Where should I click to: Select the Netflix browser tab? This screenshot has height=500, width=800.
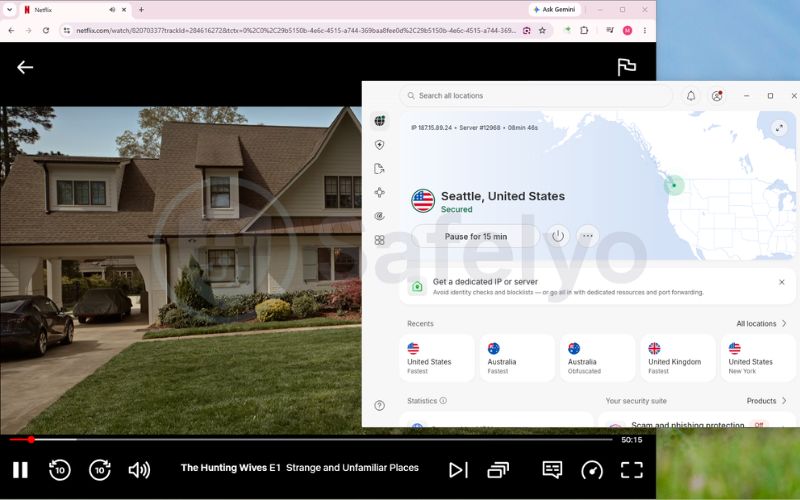click(x=76, y=10)
